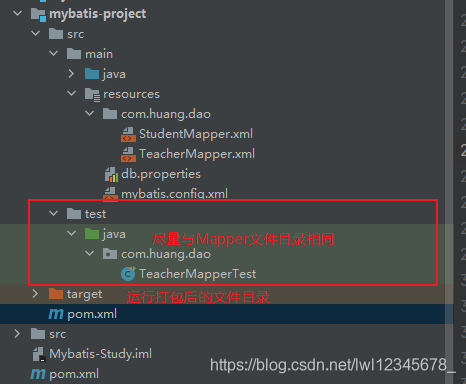This screenshot has width=466, height=384.
Task: Click the TeacherMapper.xml file icon
Action: point(128,154)
